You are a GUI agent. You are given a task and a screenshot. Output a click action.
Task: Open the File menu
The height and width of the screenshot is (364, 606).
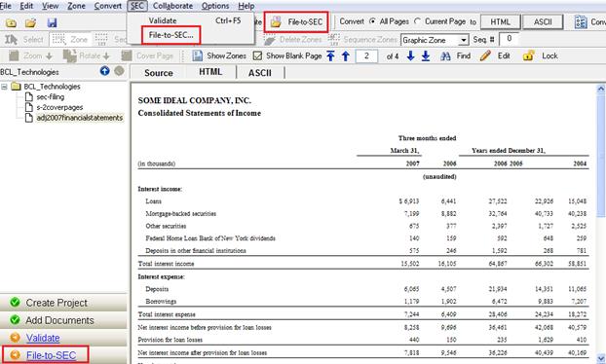pyautogui.click(x=6, y=6)
